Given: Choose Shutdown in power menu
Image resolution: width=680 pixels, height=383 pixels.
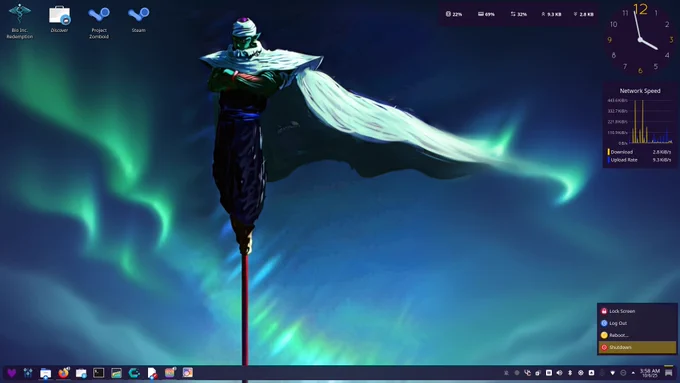Looking at the screenshot, I should click(637, 347).
